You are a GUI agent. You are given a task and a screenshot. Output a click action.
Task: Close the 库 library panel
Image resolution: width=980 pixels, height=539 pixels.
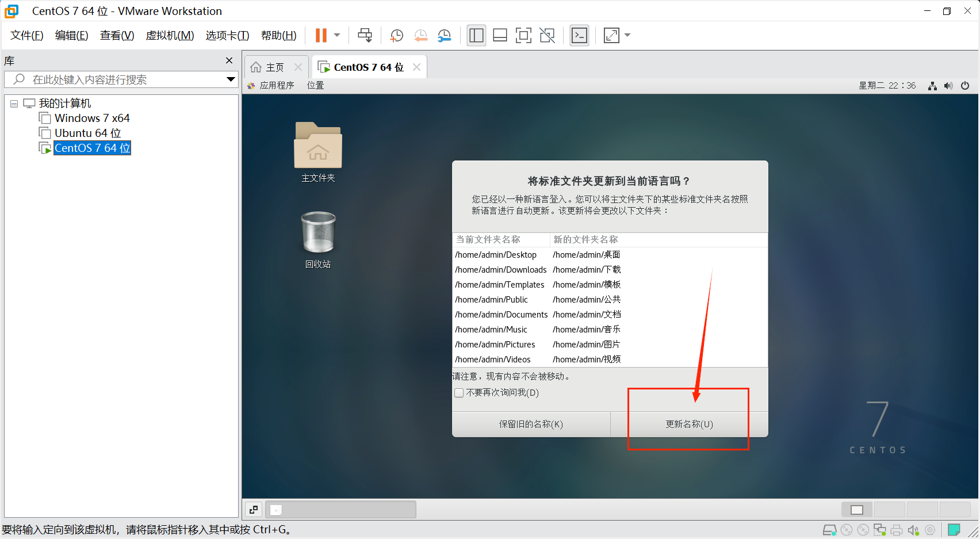(229, 60)
